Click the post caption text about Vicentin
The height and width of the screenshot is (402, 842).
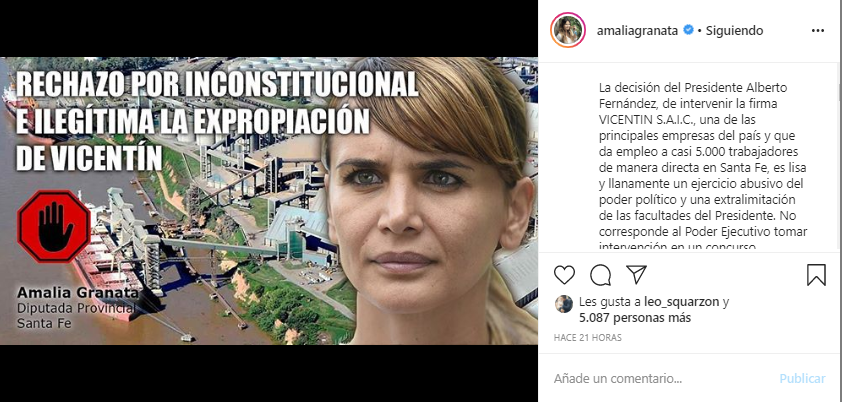tap(703, 166)
